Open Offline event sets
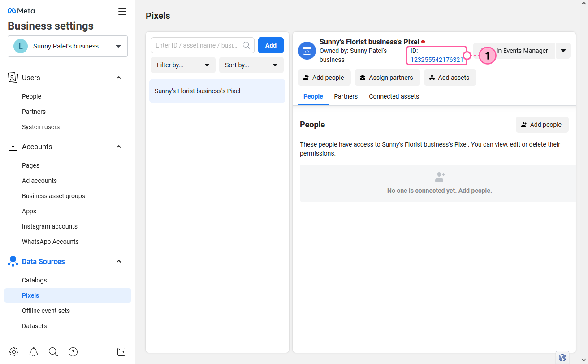Screen dimensions: 588x364 [x=46, y=311]
